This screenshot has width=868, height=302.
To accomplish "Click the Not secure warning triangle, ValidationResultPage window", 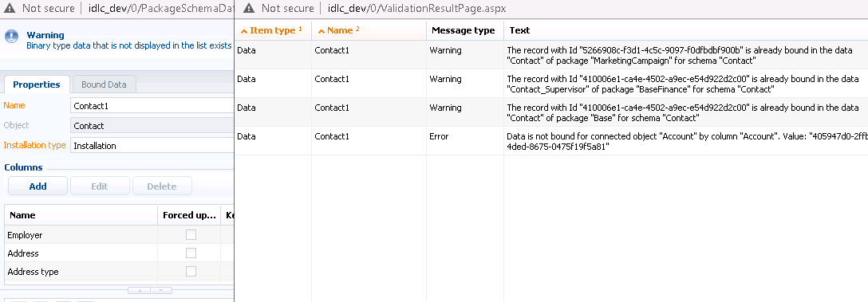I will pyautogui.click(x=249, y=8).
